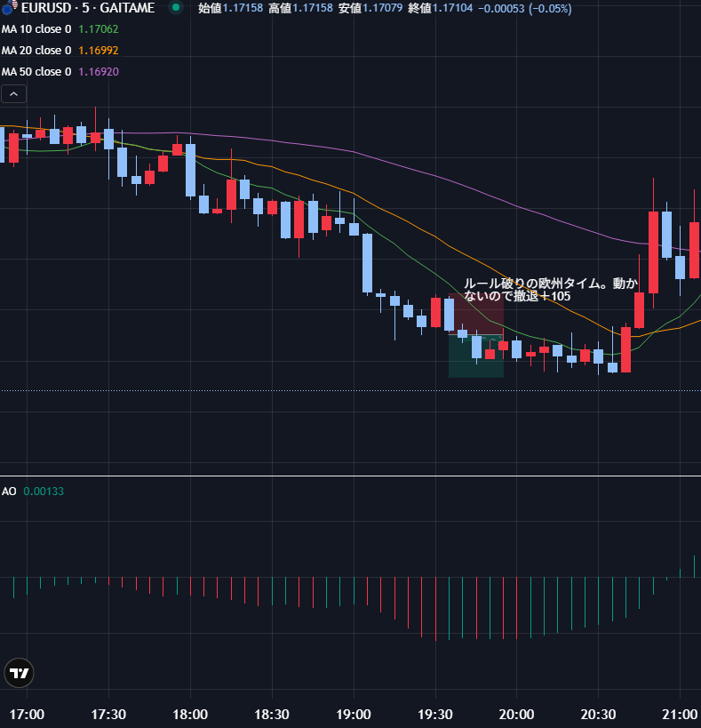Click the orange MA 20 value 1.16992
This screenshot has width=701, height=728.
point(99,50)
